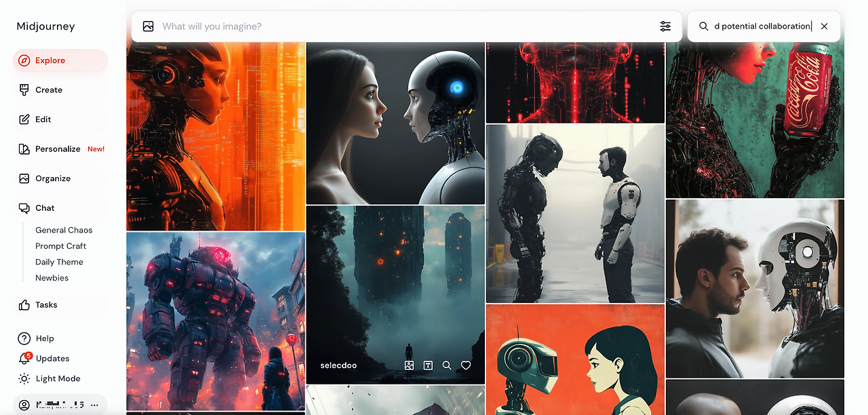Click the 'New!' badge beside Personalize
This screenshot has height=415, width=868.
coord(96,149)
